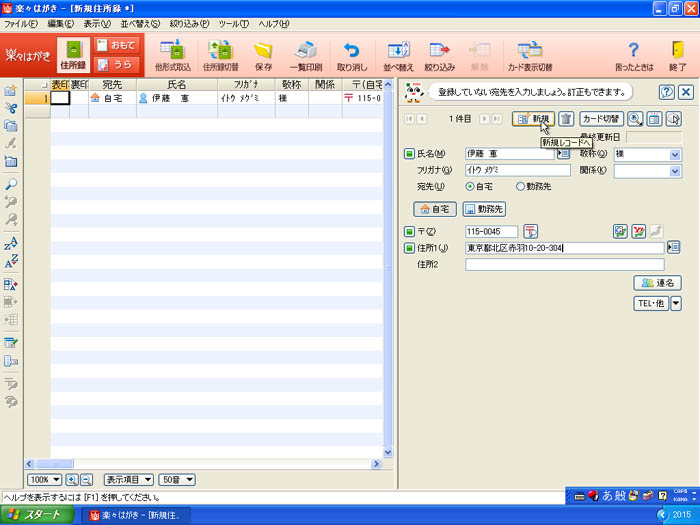Save with the 保存 folder icon

(x=263, y=55)
